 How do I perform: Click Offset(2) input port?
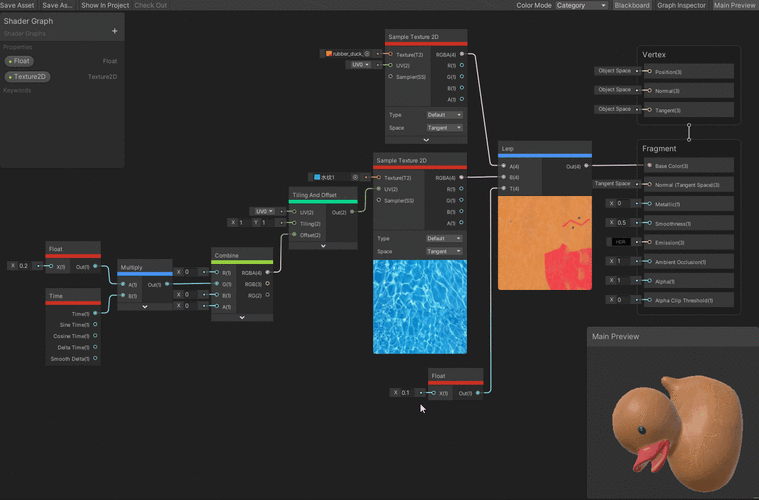294,235
